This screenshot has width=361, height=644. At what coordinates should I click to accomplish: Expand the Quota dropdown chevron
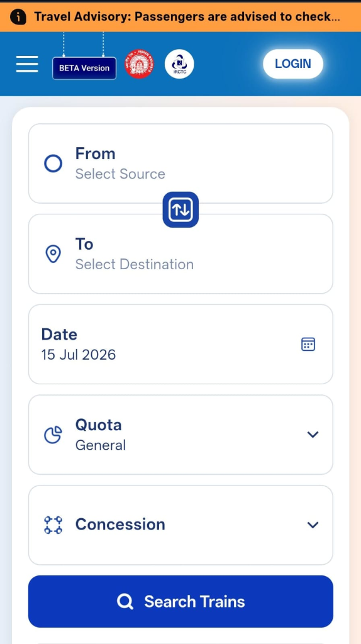tap(313, 435)
